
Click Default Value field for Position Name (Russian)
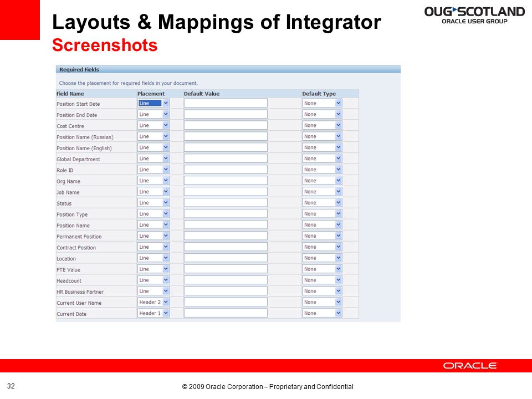pos(226,136)
